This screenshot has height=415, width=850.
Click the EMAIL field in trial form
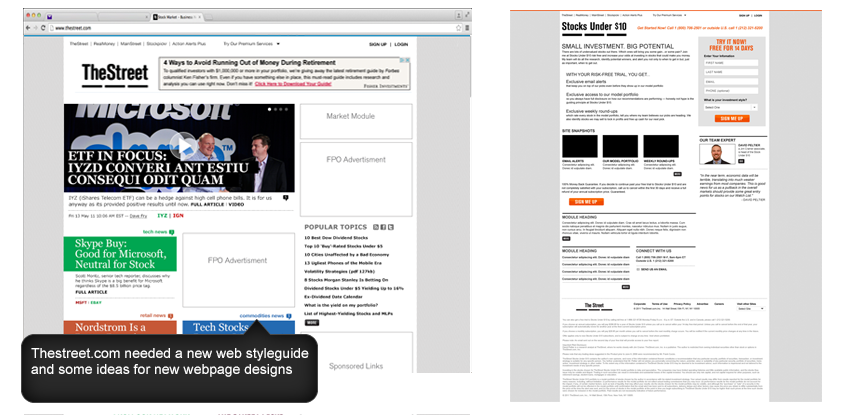(731, 81)
